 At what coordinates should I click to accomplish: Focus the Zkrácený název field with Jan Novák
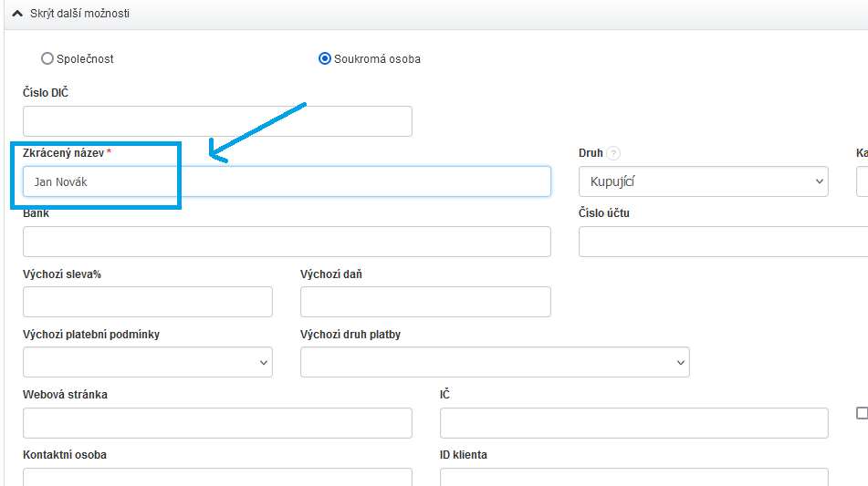point(287,181)
